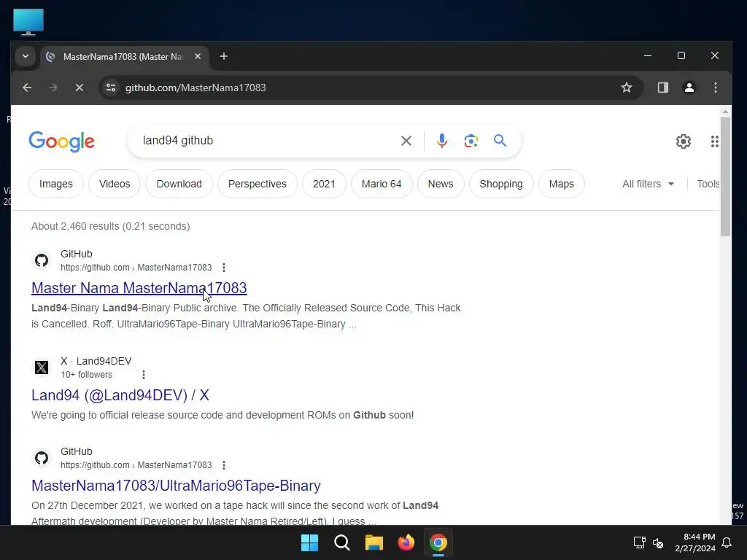The height and width of the screenshot is (560, 747).
Task: Expand the All filters dropdown
Action: [x=648, y=184]
